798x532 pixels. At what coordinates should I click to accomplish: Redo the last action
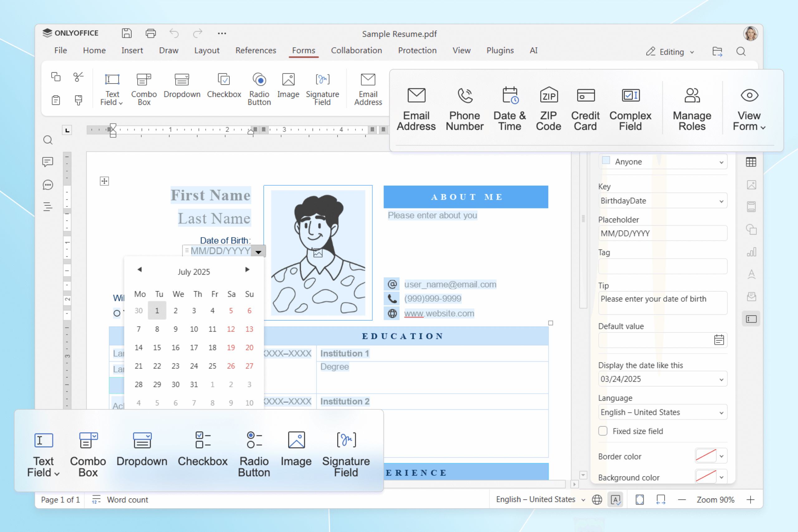197,33
